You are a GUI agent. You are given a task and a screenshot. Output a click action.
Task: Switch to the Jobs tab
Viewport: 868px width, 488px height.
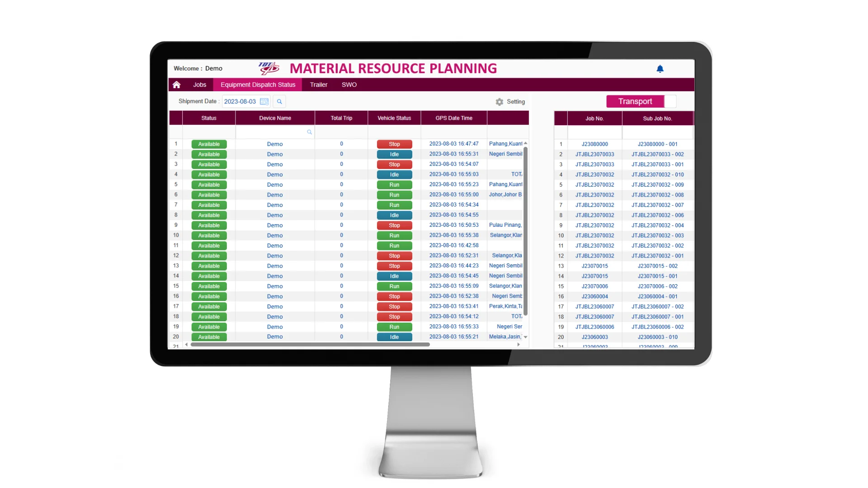point(199,84)
